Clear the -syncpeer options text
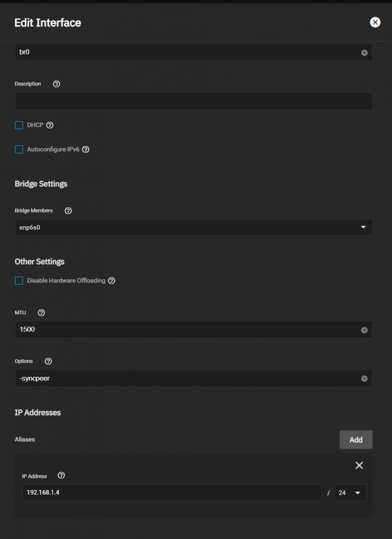This screenshot has height=539, width=392. [x=364, y=379]
